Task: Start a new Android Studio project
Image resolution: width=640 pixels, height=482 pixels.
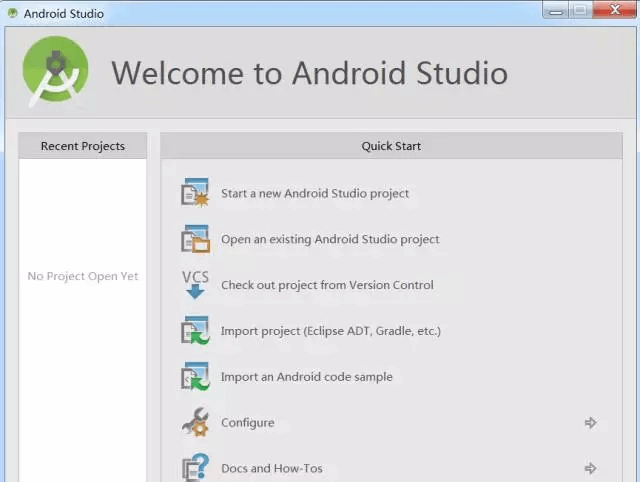Action: pyautogui.click(x=315, y=193)
